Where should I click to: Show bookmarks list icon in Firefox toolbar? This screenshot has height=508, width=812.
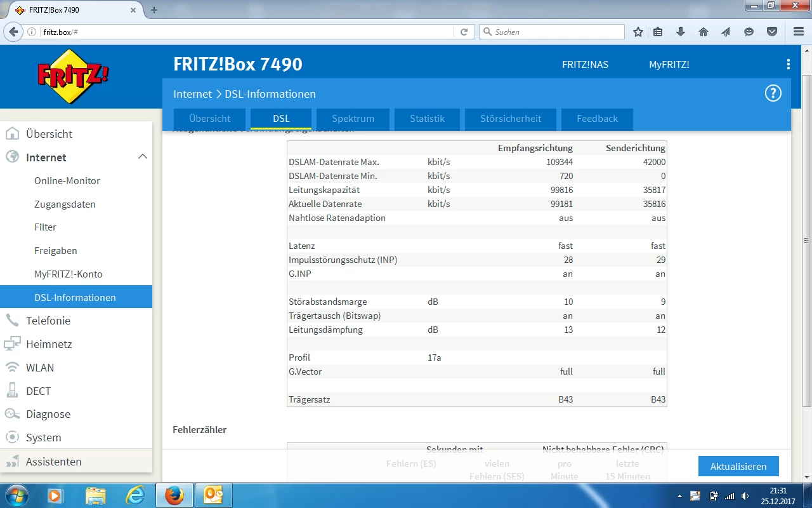click(658, 32)
